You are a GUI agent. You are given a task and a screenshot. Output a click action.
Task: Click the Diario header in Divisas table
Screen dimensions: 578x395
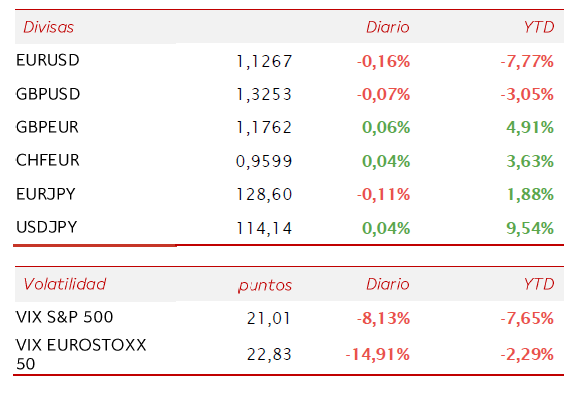coord(388,27)
